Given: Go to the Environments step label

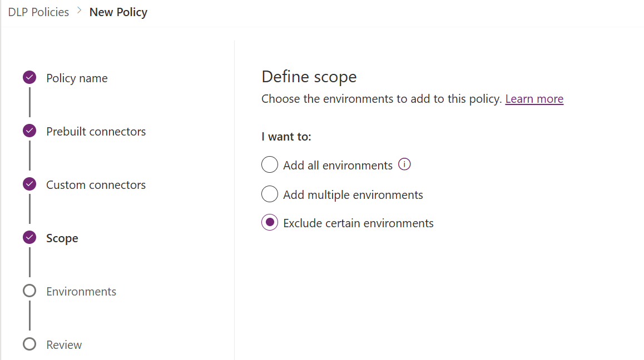Looking at the screenshot, I should tap(81, 292).
